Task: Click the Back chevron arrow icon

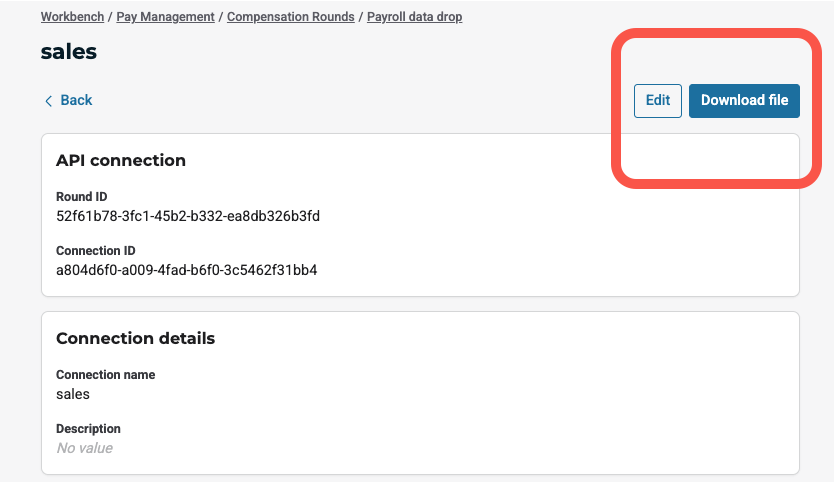Action: pos(48,101)
